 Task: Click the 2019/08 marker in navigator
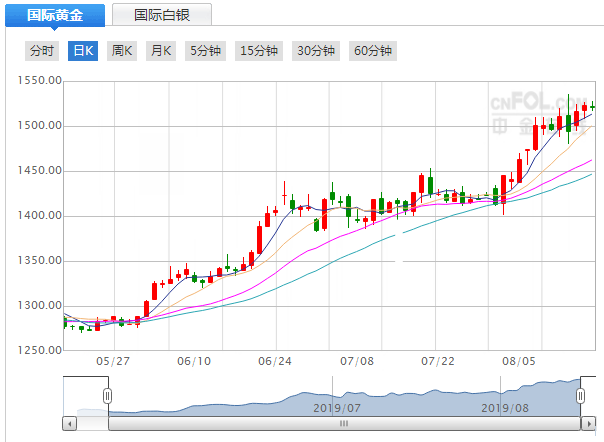tap(505, 407)
